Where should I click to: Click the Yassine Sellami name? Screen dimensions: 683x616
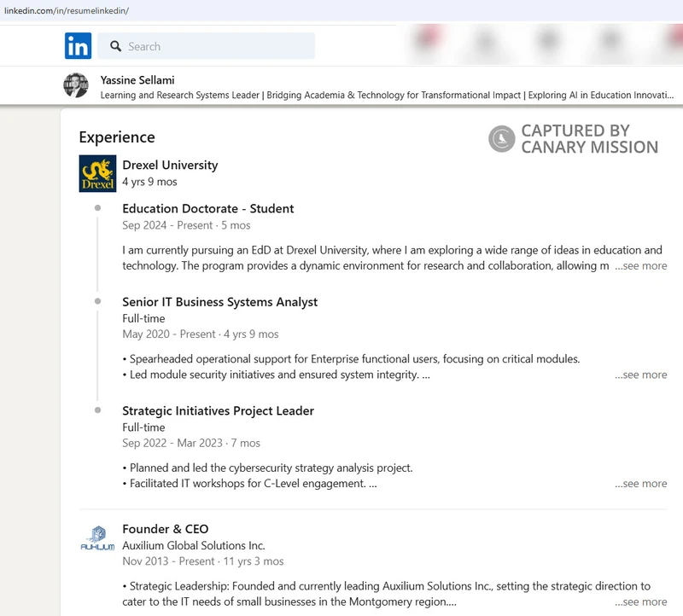(137, 80)
